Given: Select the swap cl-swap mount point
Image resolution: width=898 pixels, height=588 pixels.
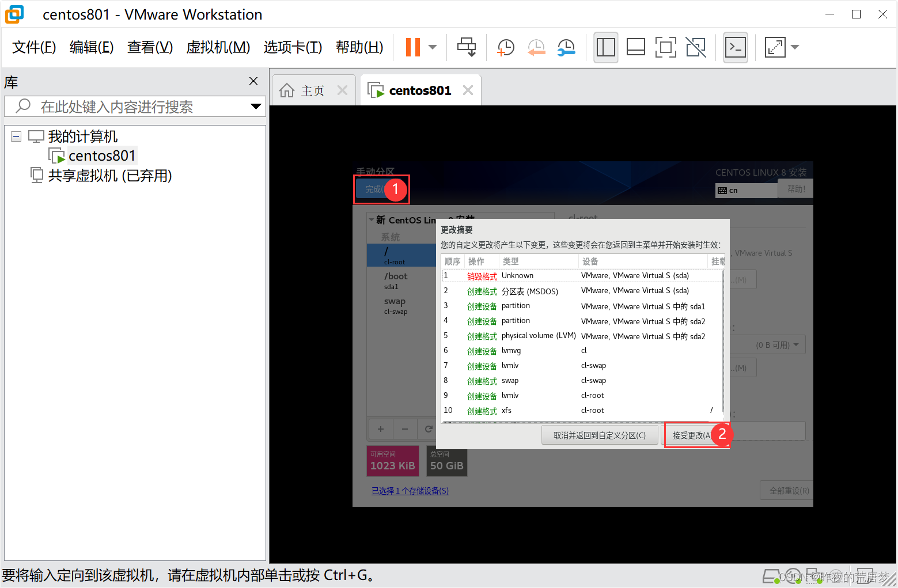Looking at the screenshot, I should tap(401, 306).
